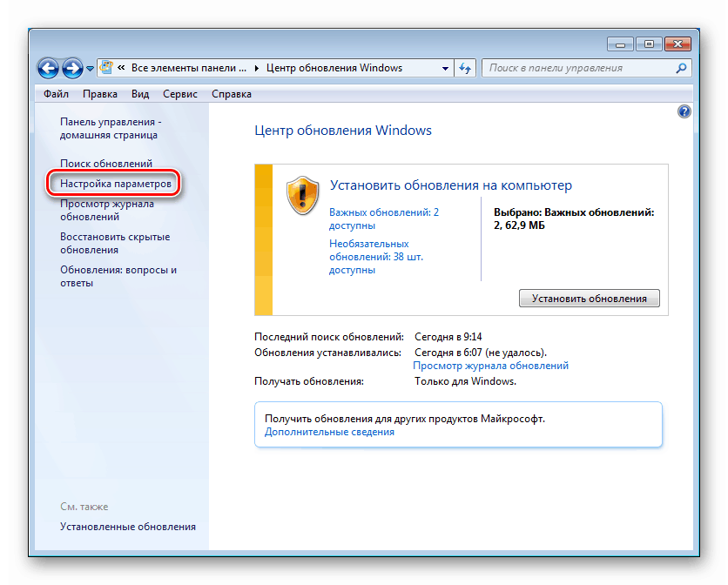Click the back navigation arrow
The image size is (728, 585).
point(48,67)
